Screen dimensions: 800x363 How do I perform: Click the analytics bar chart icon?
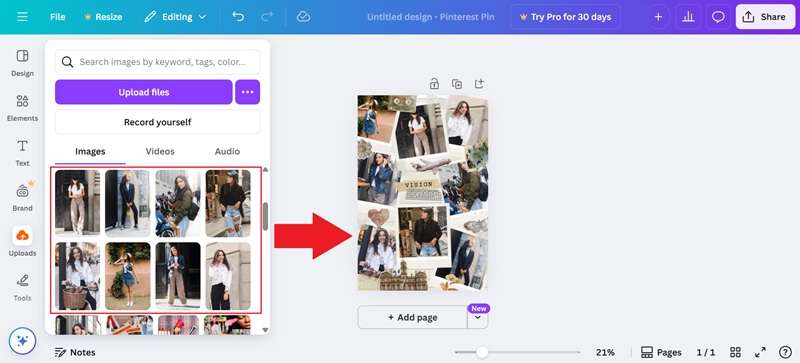pyautogui.click(x=688, y=17)
